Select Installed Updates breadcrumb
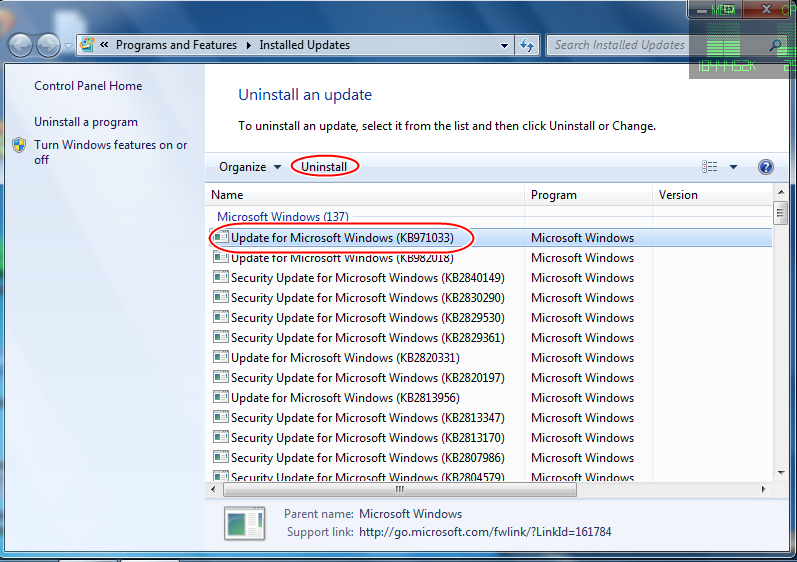The image size is (797, 562). (x=304, y=45)
